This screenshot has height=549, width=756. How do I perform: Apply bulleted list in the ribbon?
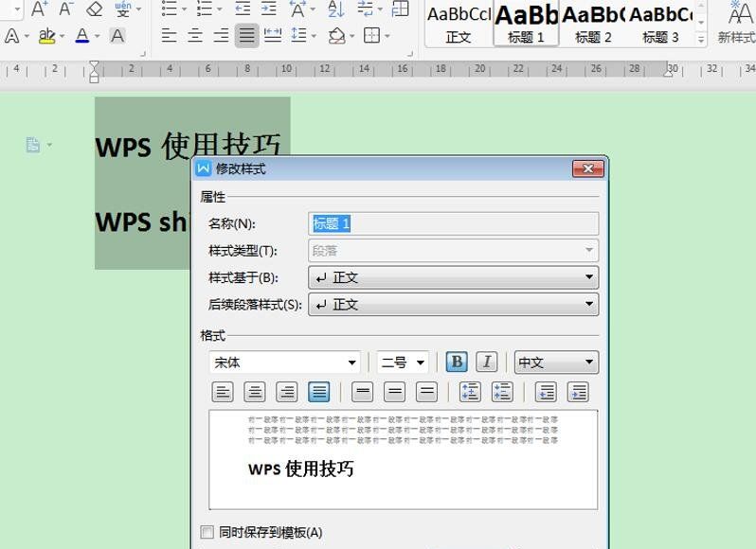pyautogui.click(x=170, y=9)
